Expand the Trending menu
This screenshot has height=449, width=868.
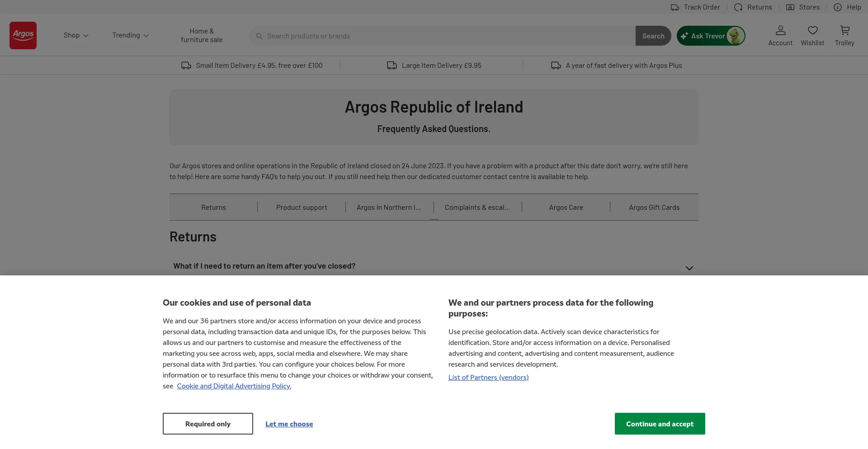click(131, 35)
